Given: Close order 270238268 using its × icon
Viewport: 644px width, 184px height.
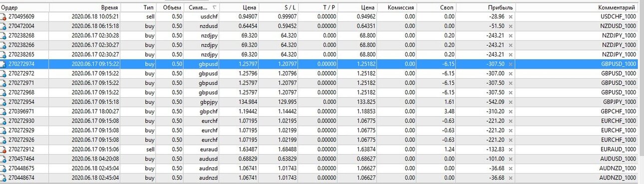Looking at the screenshot, I should pos(510,35).
